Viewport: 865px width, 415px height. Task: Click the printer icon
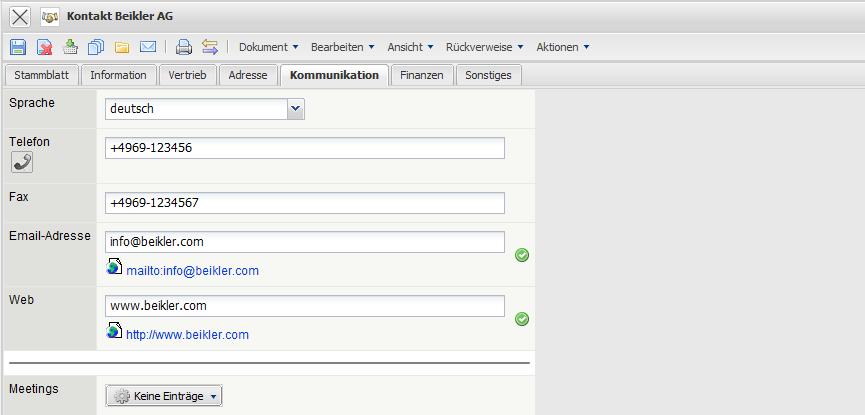click(x=183, y=47)
